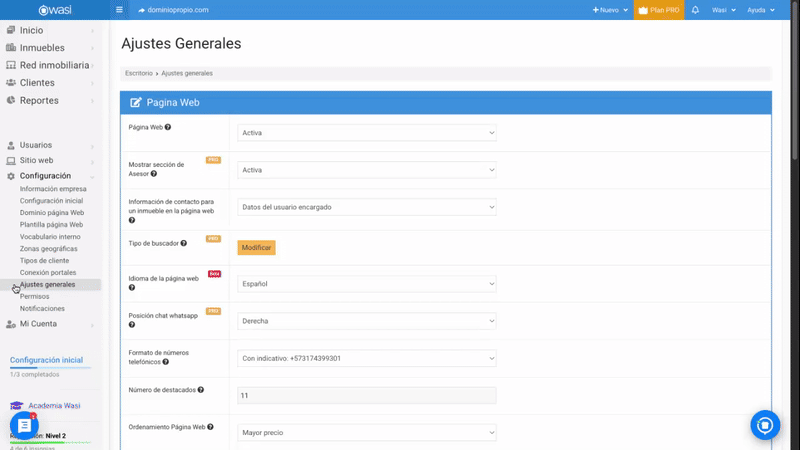This screenshot has height=450, width=800.
Task: Open the Nuevo dropdown
Action: (610, 10)
